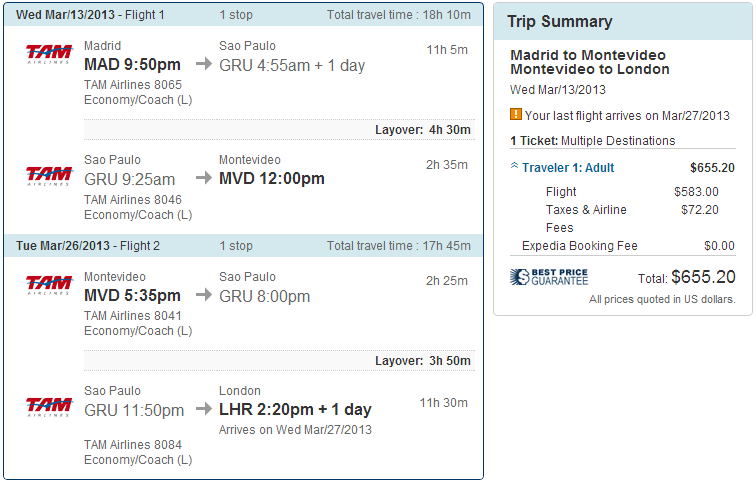Image resolution: width=756 pixels, height=484 pixels.
Task: Collapse the Traveler 1: Adult details
Action: (514, 167)
